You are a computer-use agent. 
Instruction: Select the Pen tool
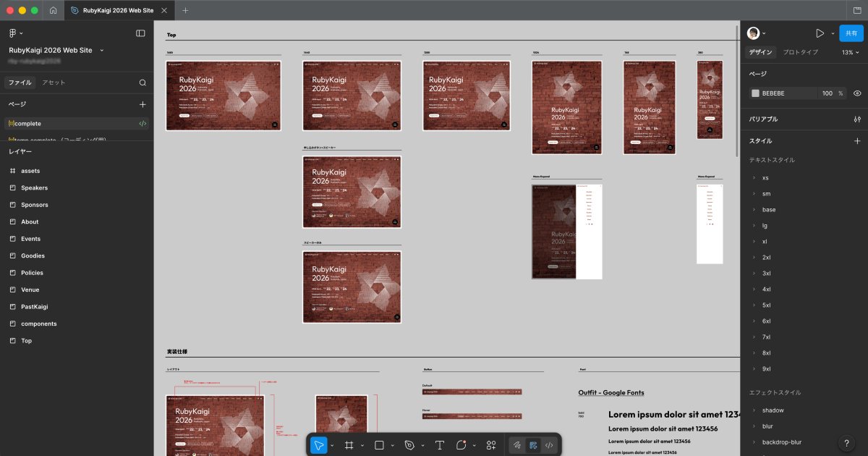409,445
